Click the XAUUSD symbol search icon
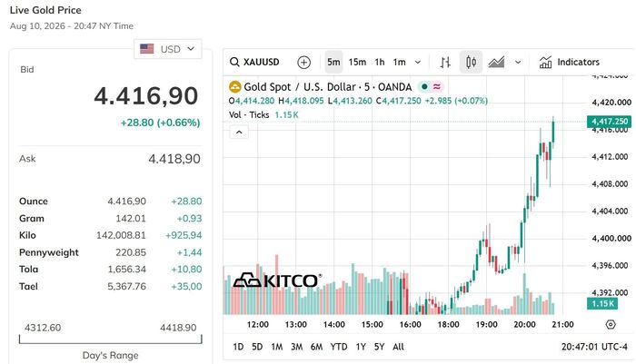Screen dimensions: 636x364 pyautogui.click(x=234, y=62)
